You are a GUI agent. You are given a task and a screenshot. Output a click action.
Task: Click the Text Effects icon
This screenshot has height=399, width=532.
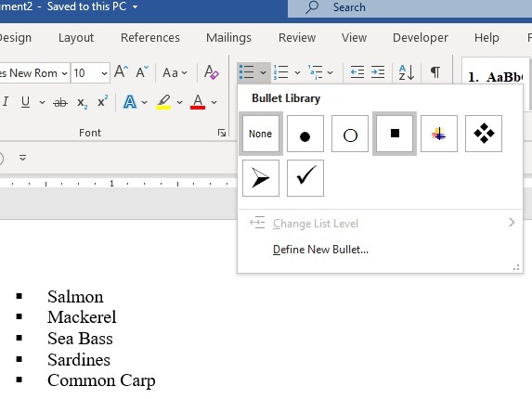pos(130,102)
